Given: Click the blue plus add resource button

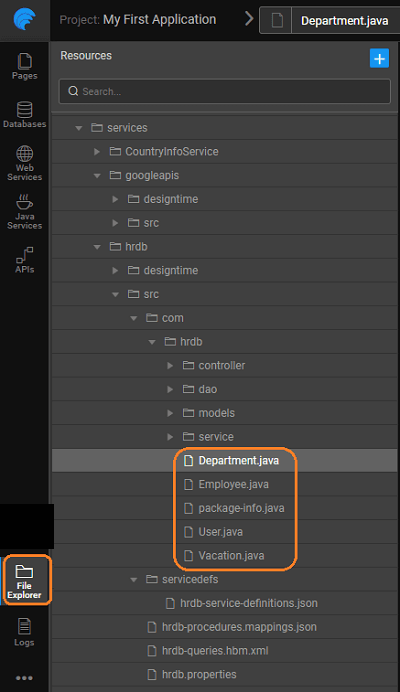Looking at the screenshot, I should (x=379, y=58).
